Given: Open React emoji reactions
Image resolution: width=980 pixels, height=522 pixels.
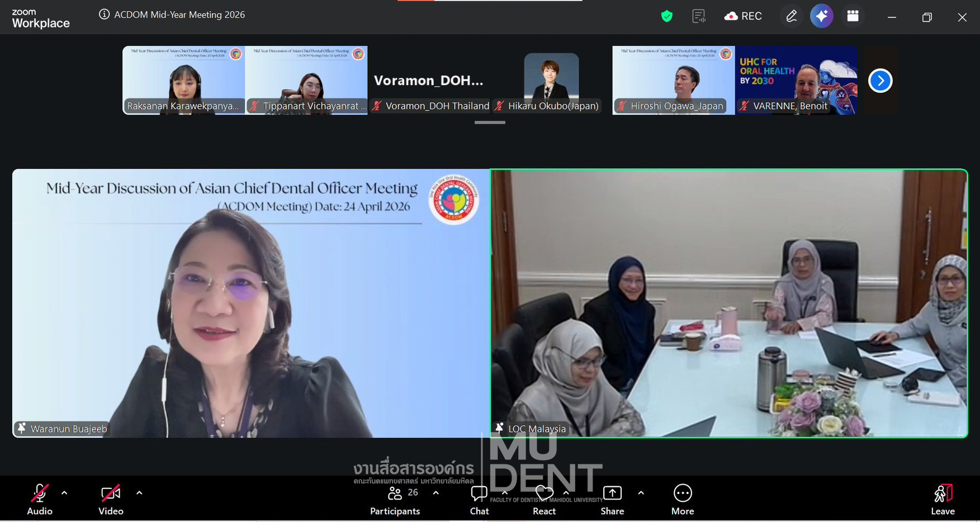Looking at the screenshot, I should [x=544, y=499].
